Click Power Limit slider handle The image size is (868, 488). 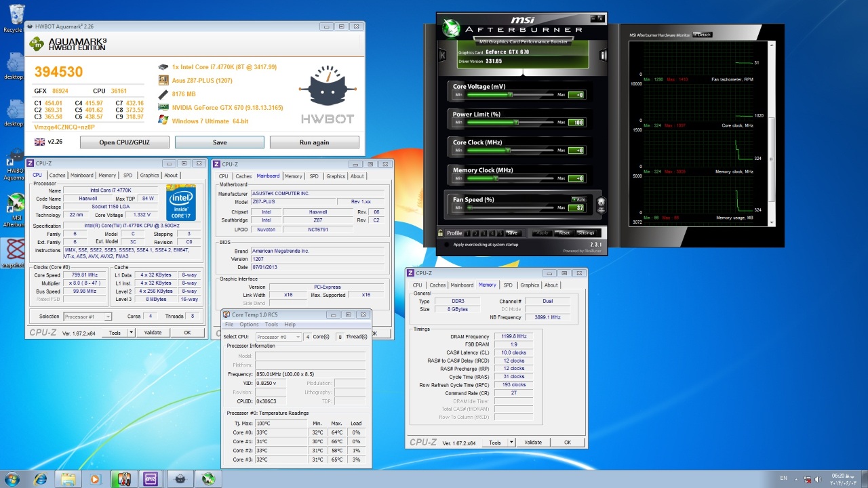pyautogui.click(x=517, y=123)
